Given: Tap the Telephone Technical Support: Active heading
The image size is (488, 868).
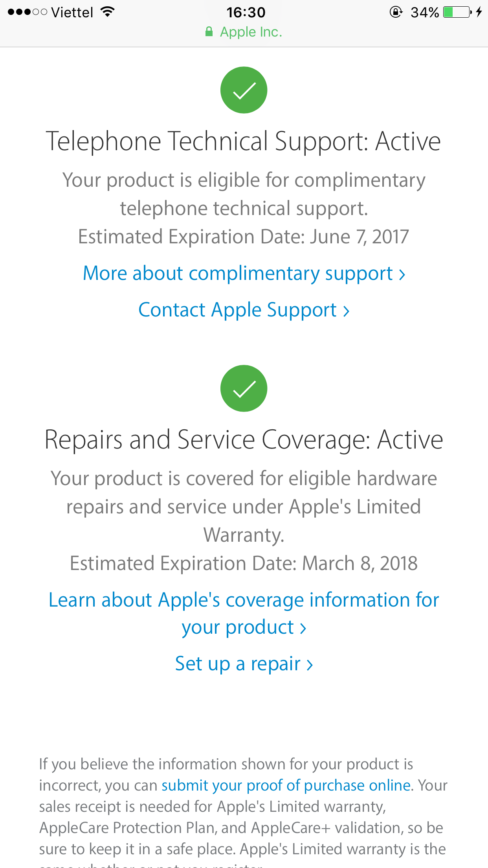Looking at the screenshot, I should (x=244, y=141).
